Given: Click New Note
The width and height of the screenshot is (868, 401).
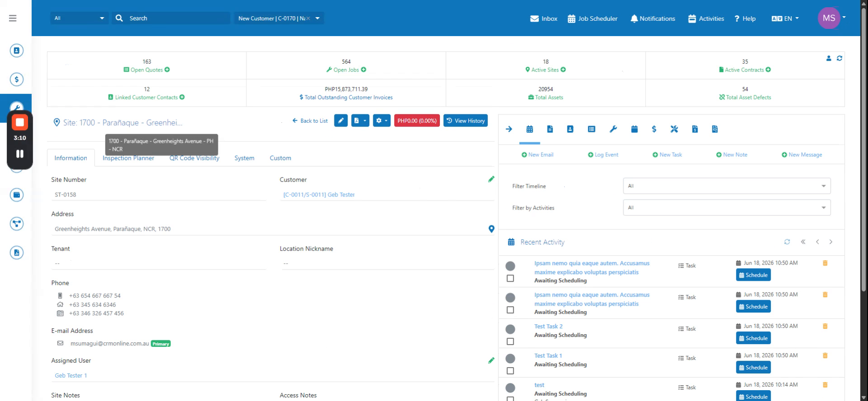Looking at the screenshot, I should (x=732, y=155).
